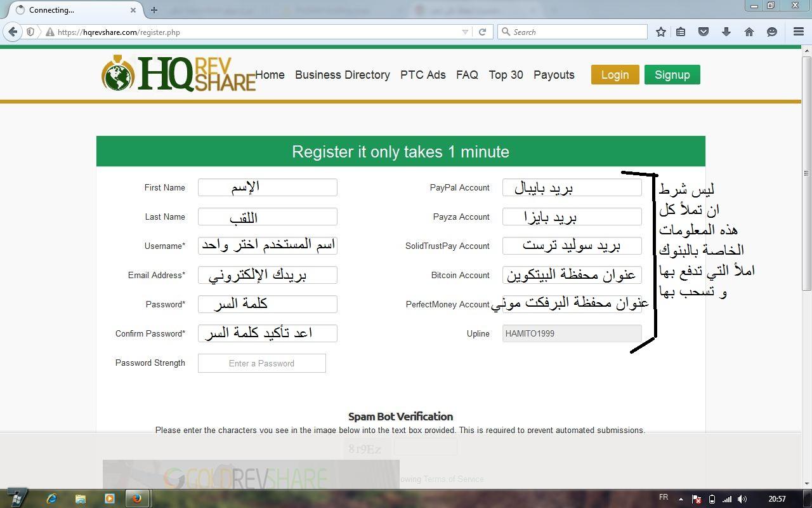The width and height of the screenshot is (812, 508).
Task: Open the FAQ page
Action: [467, 75]
